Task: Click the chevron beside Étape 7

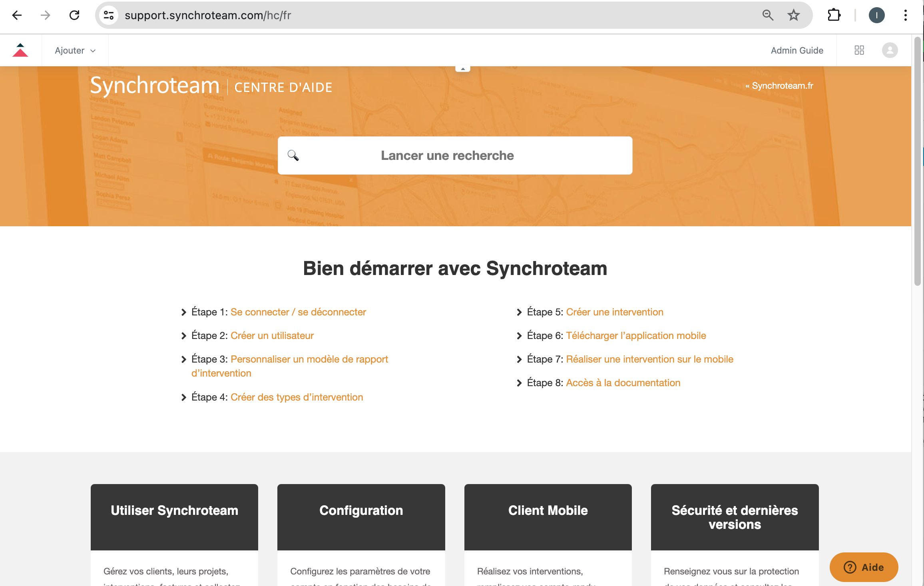Action: tap(520, 359)
